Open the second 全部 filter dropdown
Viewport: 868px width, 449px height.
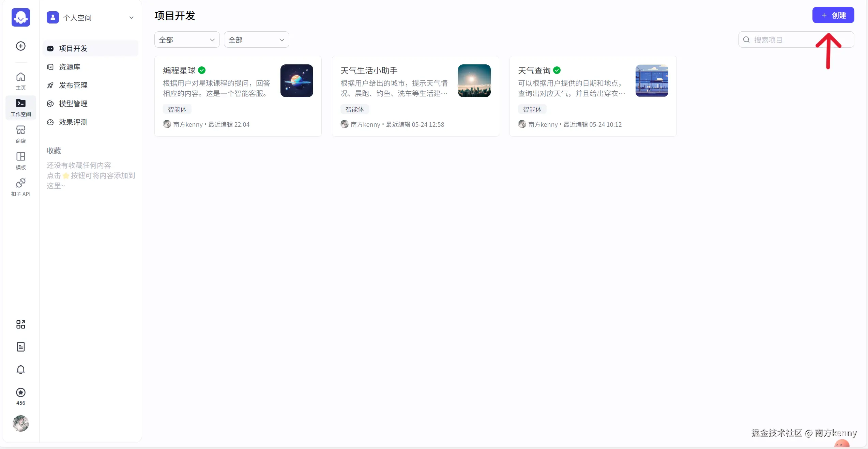[x=256, y=40]
